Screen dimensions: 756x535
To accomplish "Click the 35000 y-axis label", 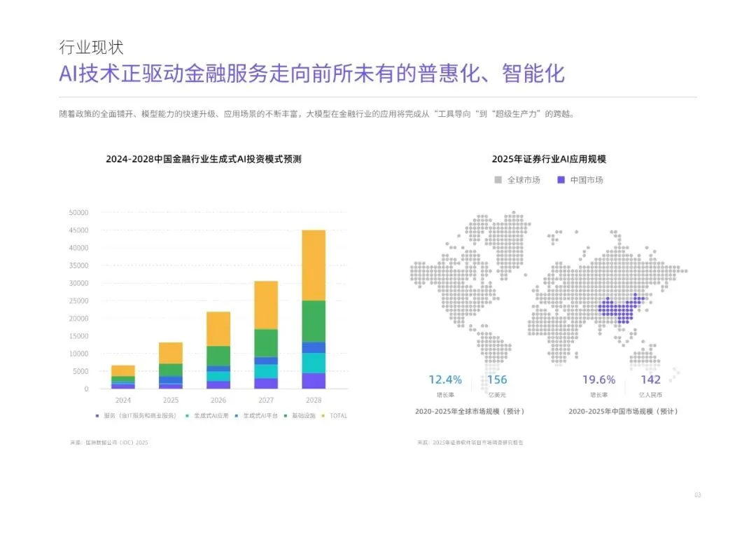I will 78,265.
